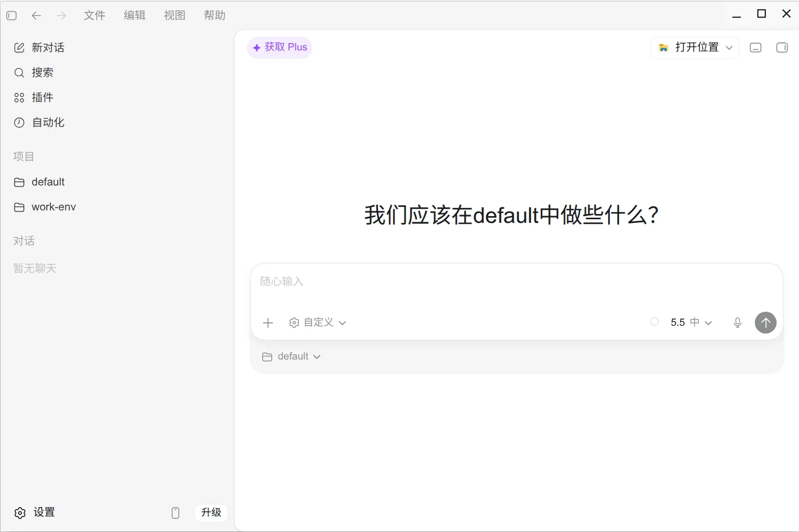
Task: Expand the default folder selector below input
Action: 292,356
